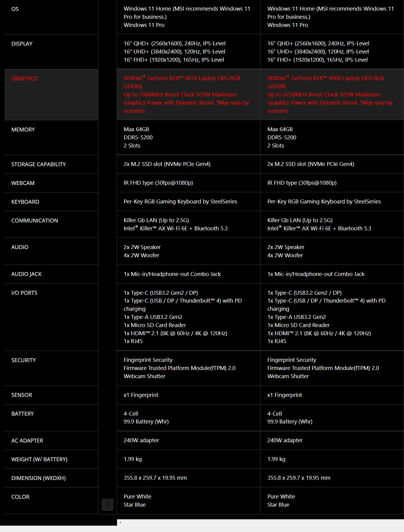Click the I/O PORTS row label
The height and width of the screenshot is (532, 404).
coord(24,293)
